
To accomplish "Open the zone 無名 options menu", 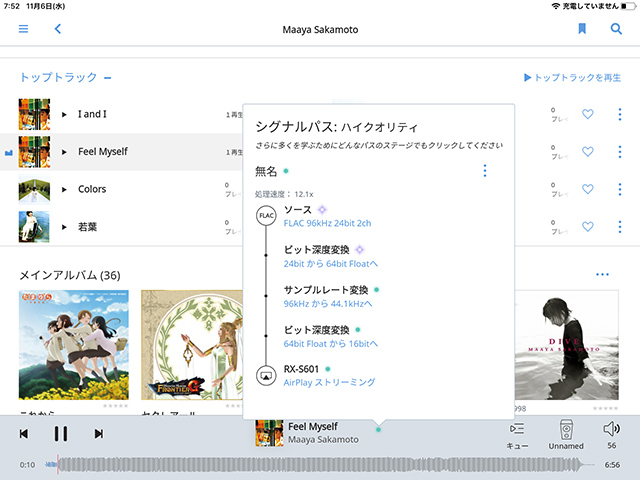I will click(484, 171).
